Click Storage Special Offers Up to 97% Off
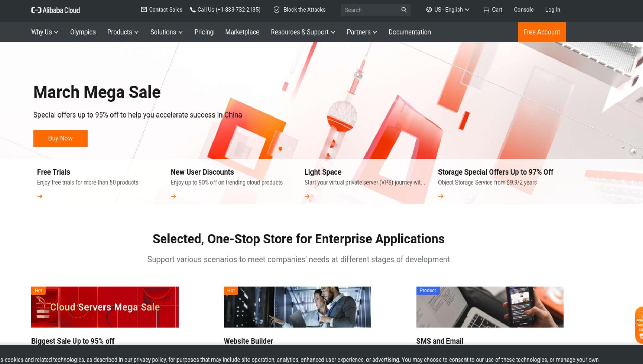643x364 pixels. pos(496,172)
